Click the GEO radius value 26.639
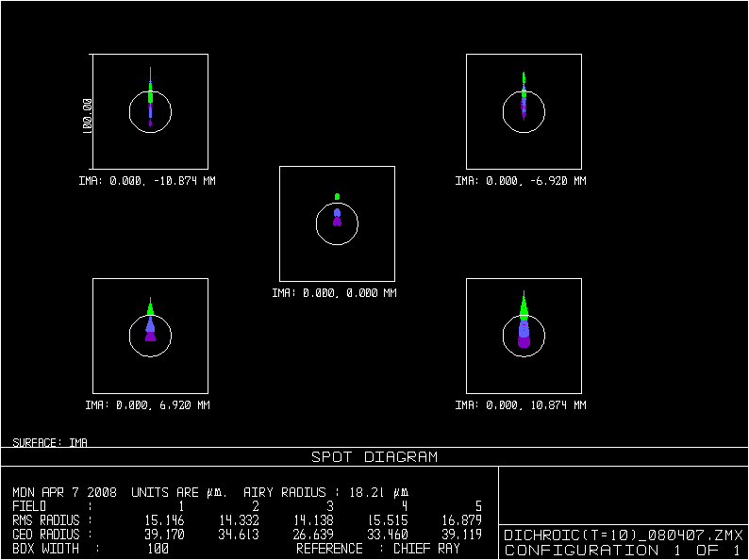 pos(313,535)
